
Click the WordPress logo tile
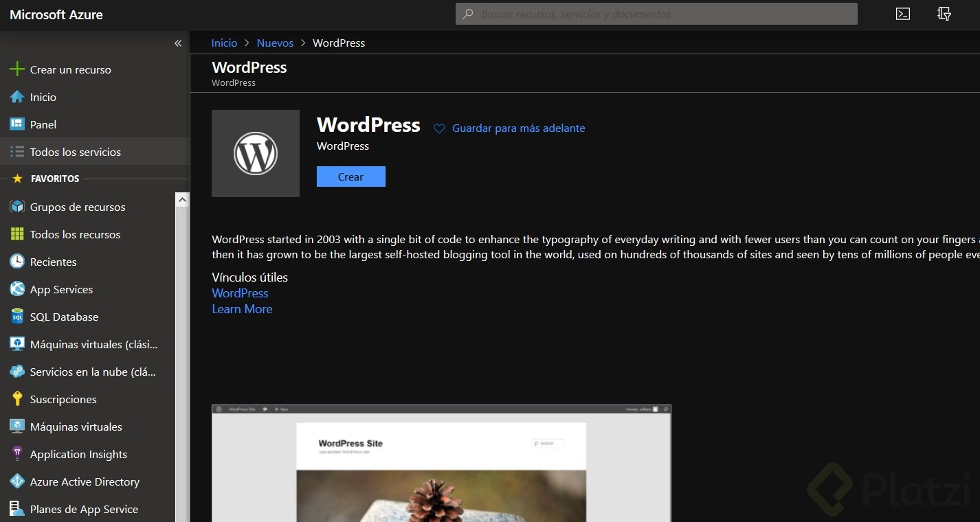pos(256,153)
